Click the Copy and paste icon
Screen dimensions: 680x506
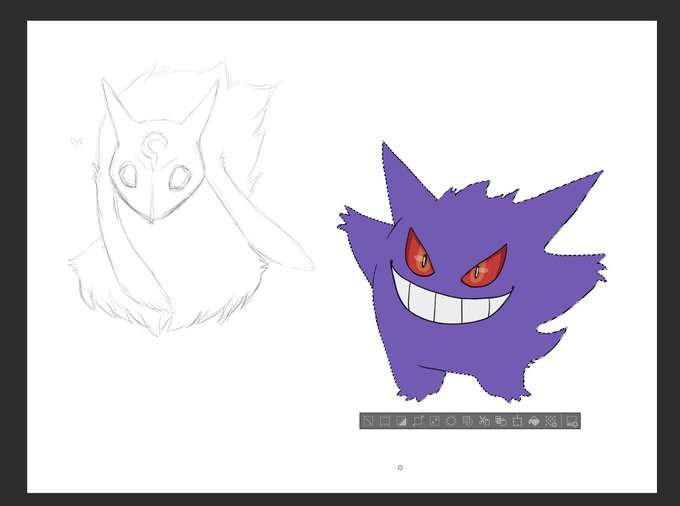(501, 421)
